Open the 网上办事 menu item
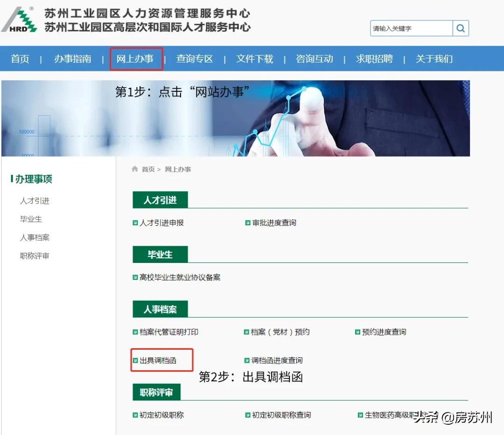The width and height of the screenshot is (504, 435). coord(136,59)
